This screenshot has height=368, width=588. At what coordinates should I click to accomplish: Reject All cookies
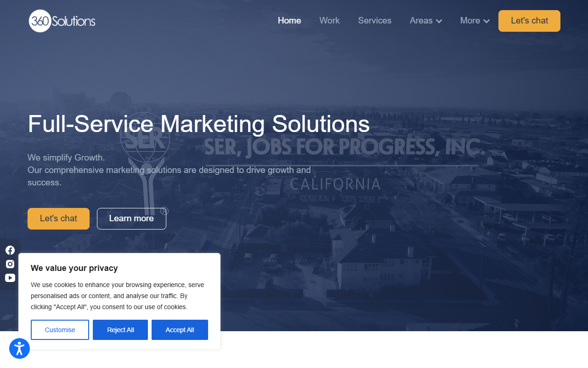(x=120, y=330)
